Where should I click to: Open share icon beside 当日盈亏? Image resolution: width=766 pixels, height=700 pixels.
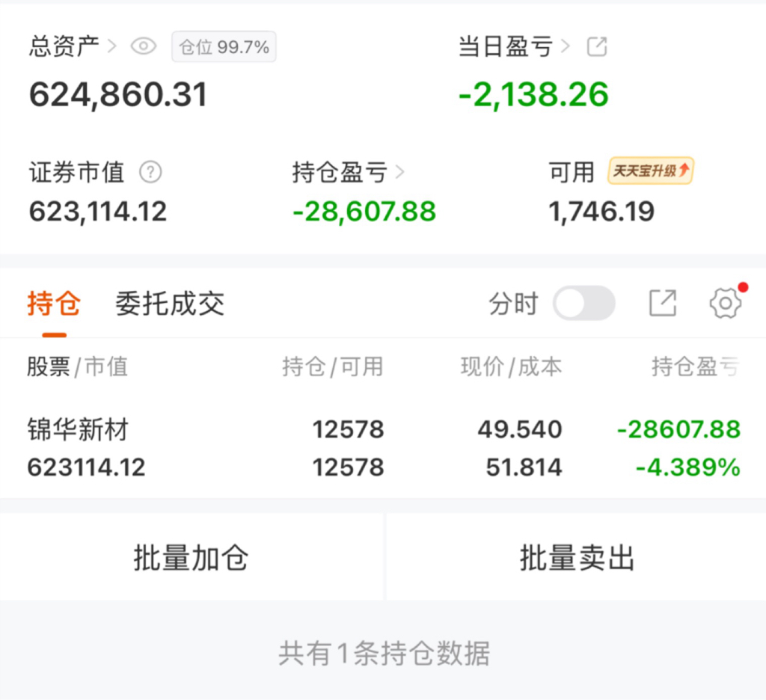[596, 46]
